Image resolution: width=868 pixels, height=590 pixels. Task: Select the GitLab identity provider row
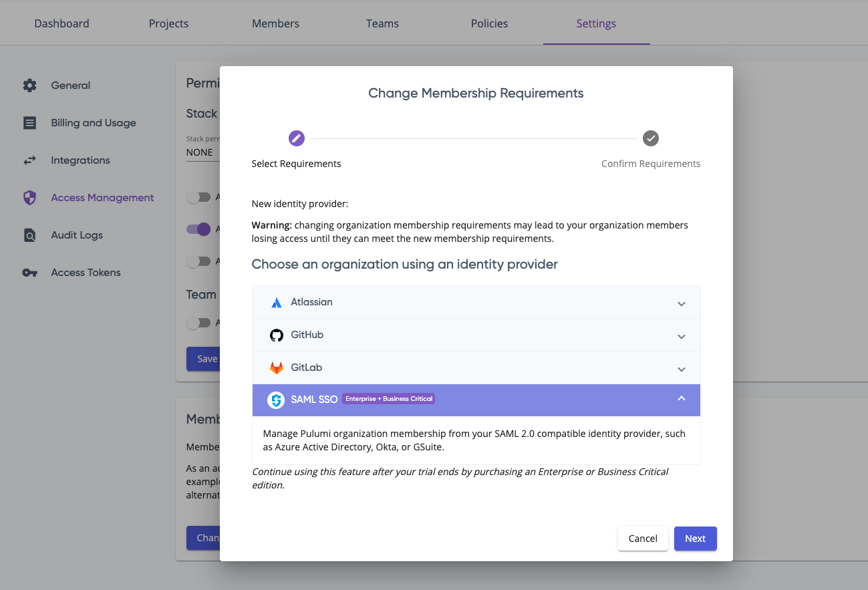pyautogui.click(x=476, y=368)
